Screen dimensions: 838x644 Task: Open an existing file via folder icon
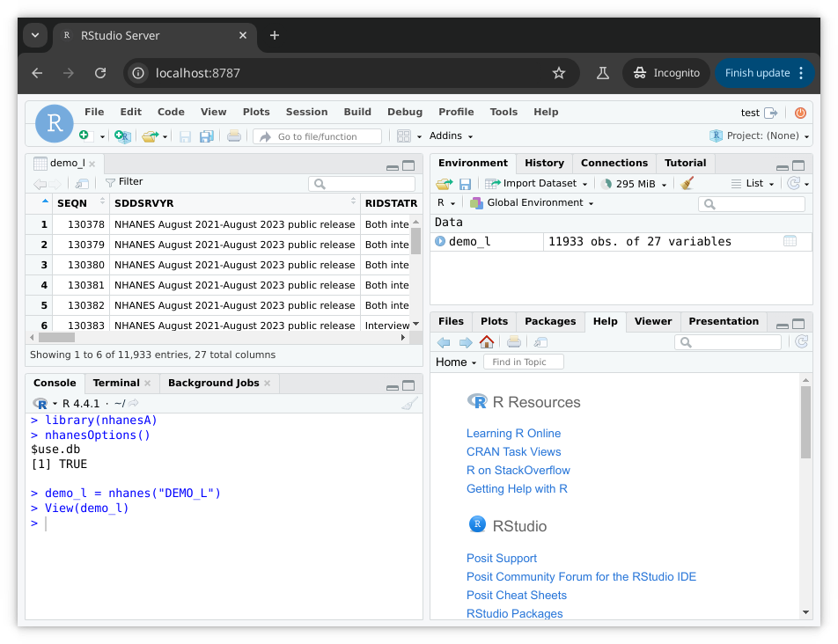pos(151,136)
